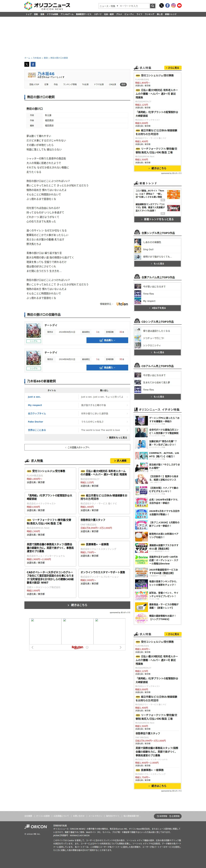Open the ドラマ&映画 navigation menu item
Image resolution: width=206 pixels, height=868 pixels.
[x=52, y=14]
